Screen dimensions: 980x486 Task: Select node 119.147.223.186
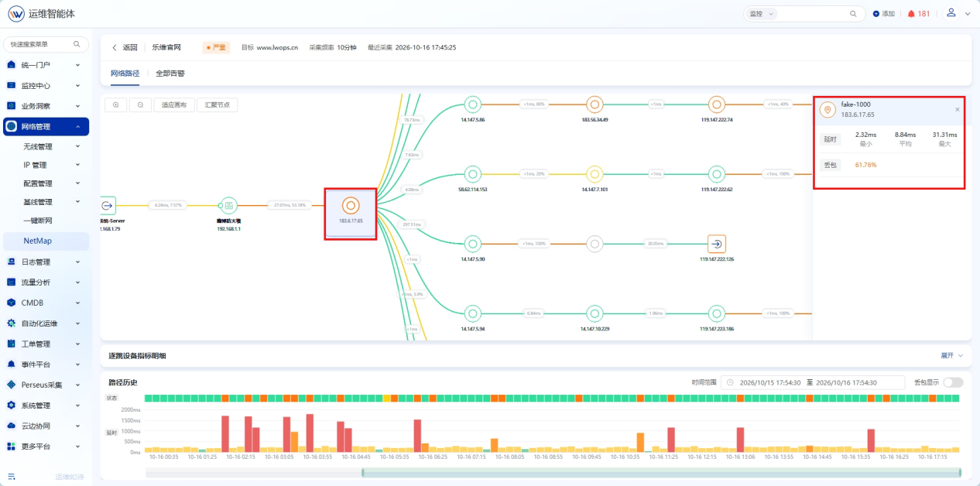[717, 313]
